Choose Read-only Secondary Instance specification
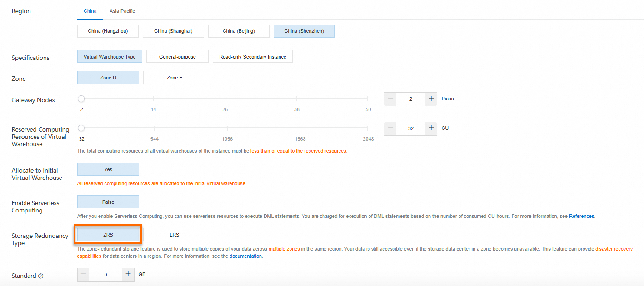 click(x=253, y=57)
